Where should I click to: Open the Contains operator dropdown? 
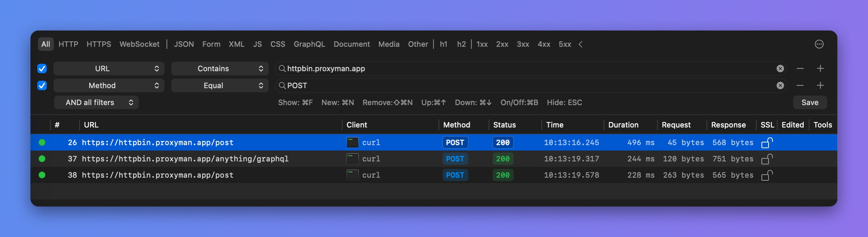pos(220,68)
